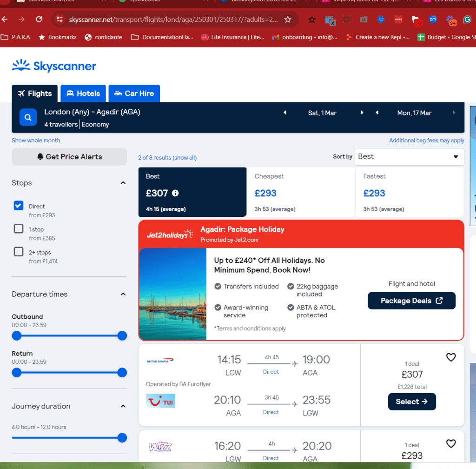Image resolution: width=476 pixels, height=469 pixels.
Task: Open the Sort by Best dropdown
Action: pos(409,157)
